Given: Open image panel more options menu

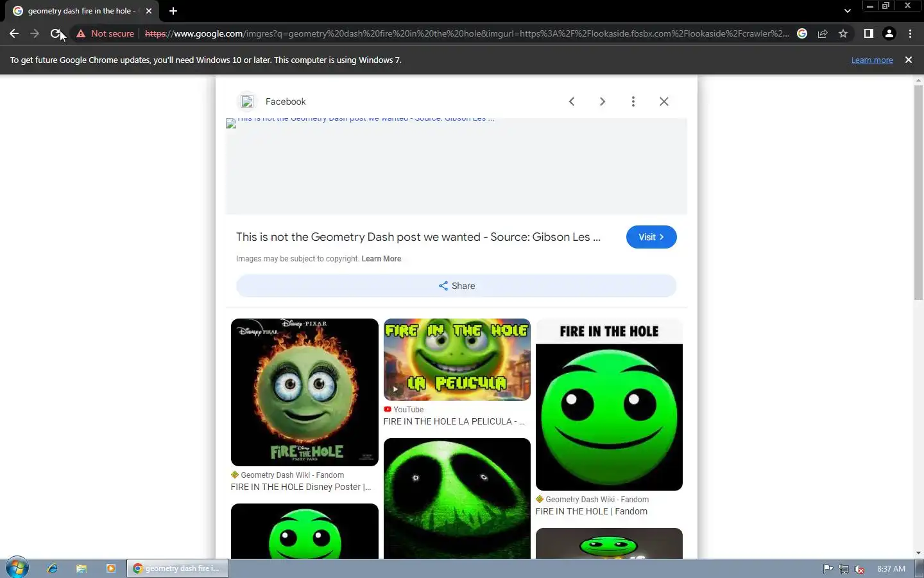Looking at the screenshot, I should tap(633, 101).
